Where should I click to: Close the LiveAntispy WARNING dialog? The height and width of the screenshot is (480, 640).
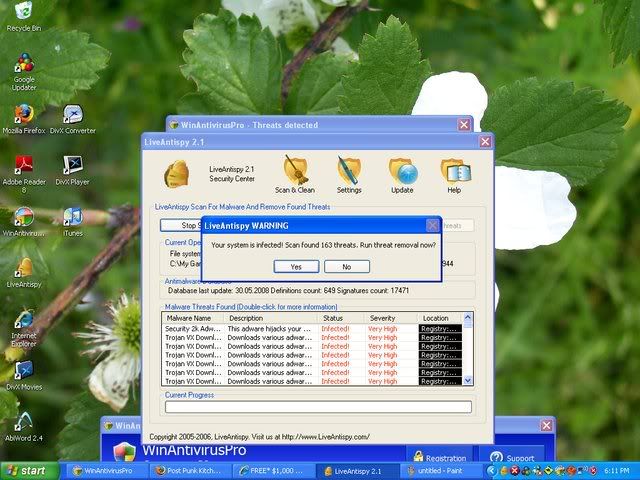coord(432,225)
